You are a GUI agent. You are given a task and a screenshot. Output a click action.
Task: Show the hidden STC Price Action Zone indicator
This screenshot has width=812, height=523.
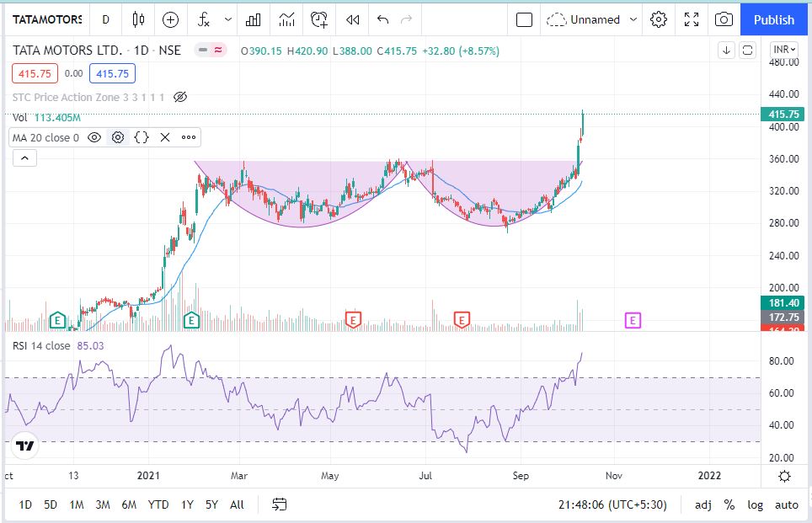click(x=180, y=97)
